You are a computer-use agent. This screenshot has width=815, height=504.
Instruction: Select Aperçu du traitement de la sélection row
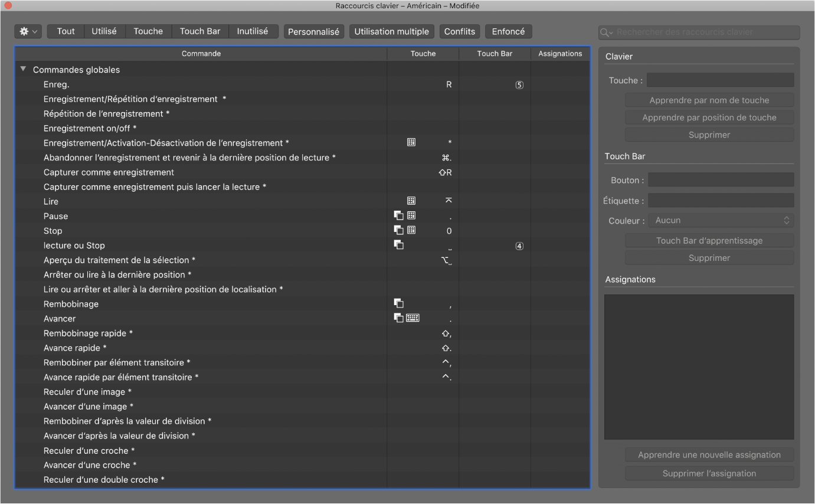[302, 260]
